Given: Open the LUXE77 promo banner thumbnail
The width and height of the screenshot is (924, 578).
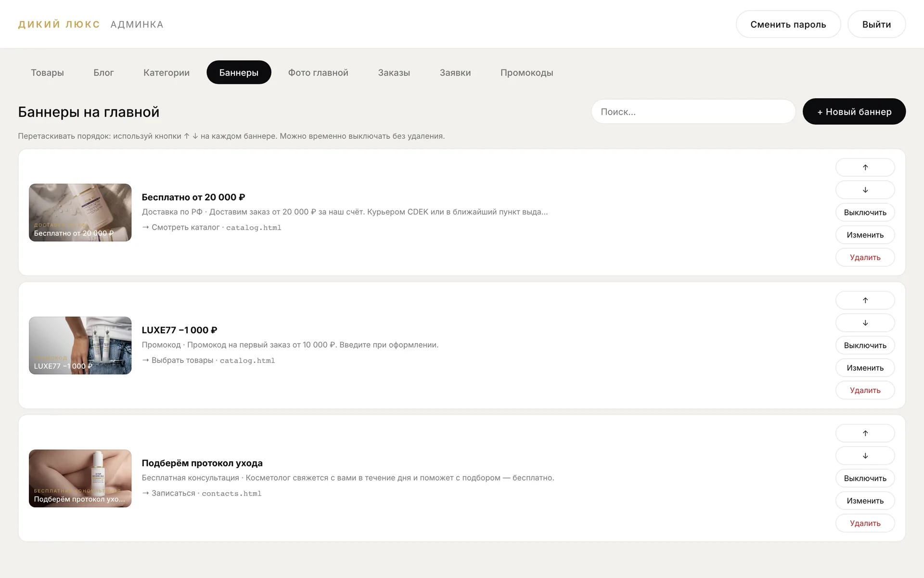Looking at the screenshot, I should click(x=80, y=345).
